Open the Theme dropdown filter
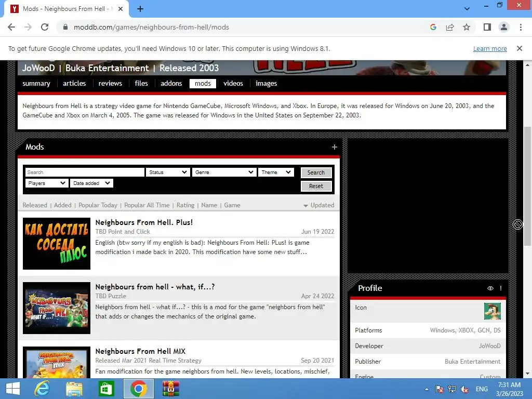 (276, 172)
